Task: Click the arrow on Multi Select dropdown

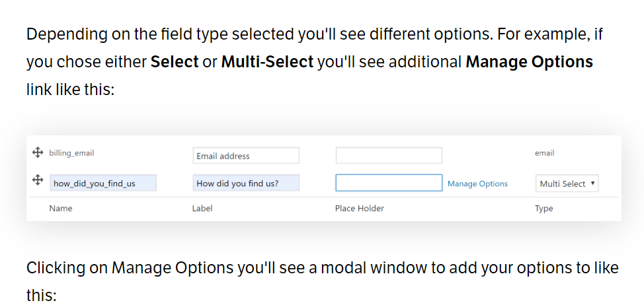Action: (x=592, y=184)
